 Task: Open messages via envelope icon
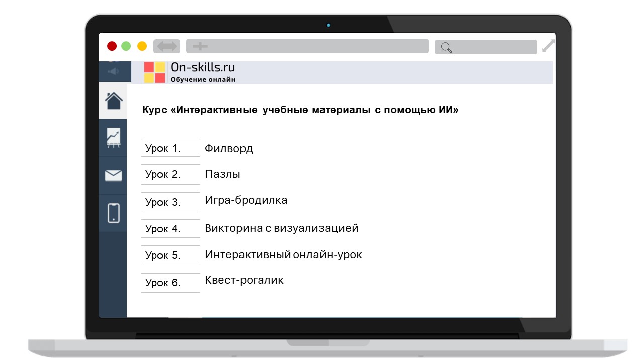pyautogui.click(x=113, y=175)
